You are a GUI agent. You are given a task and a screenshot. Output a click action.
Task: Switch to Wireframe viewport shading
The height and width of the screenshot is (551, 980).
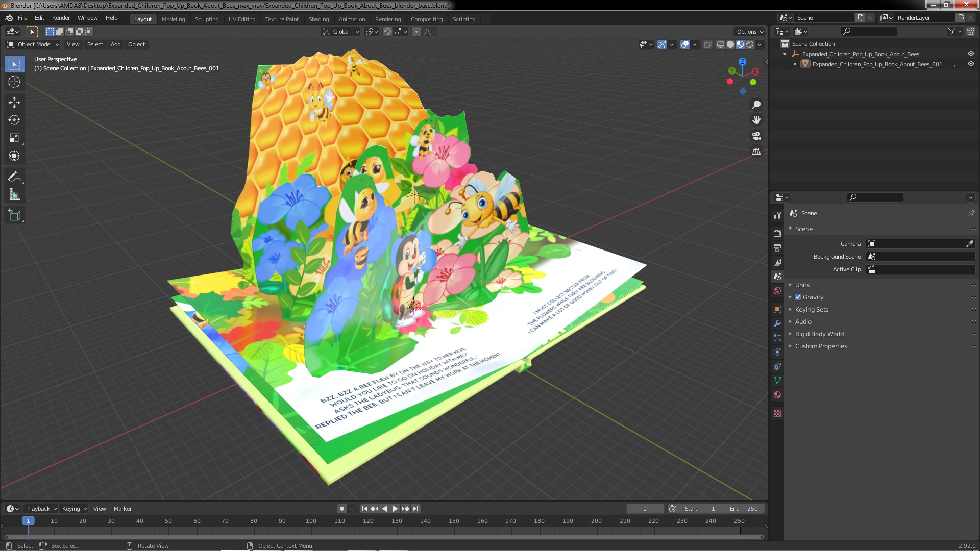click(721, 44)
